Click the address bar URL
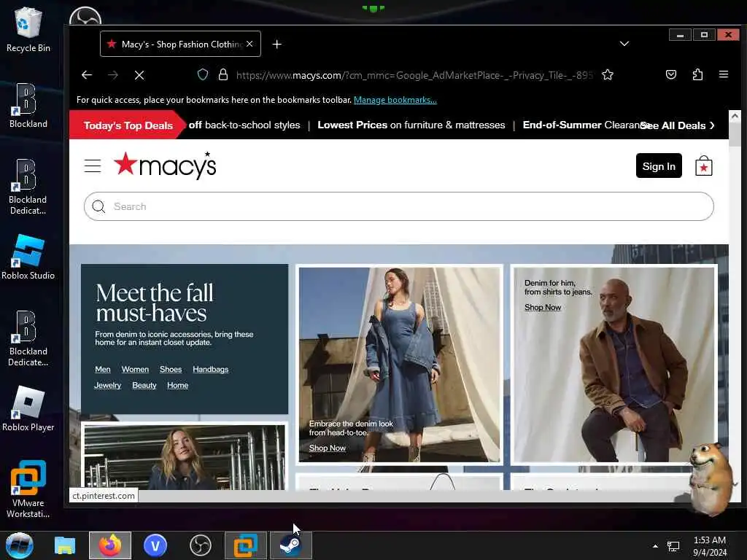This screenshot has height=560, width=747. click(x=414, y=75)
